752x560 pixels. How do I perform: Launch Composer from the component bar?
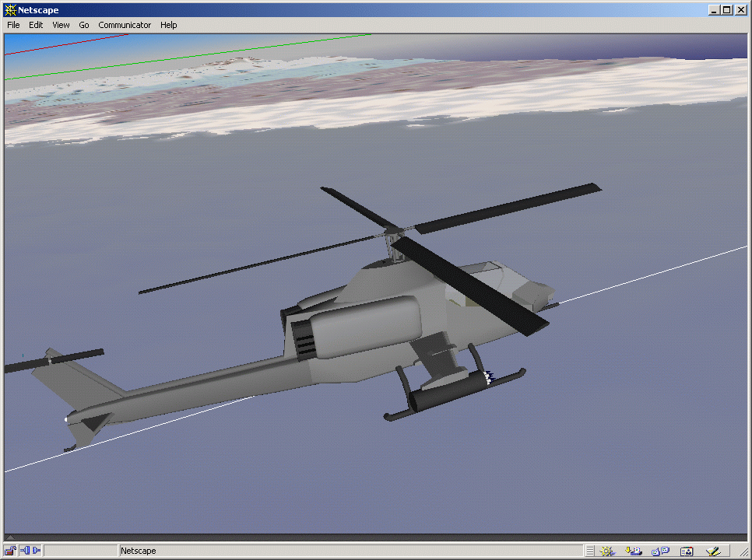tap(712, 551)
